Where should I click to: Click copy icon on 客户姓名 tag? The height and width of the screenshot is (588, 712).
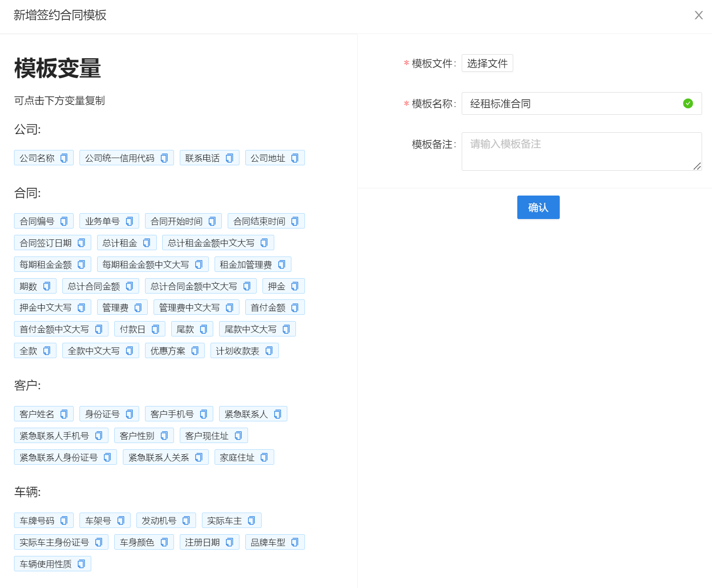pos(64,414)
